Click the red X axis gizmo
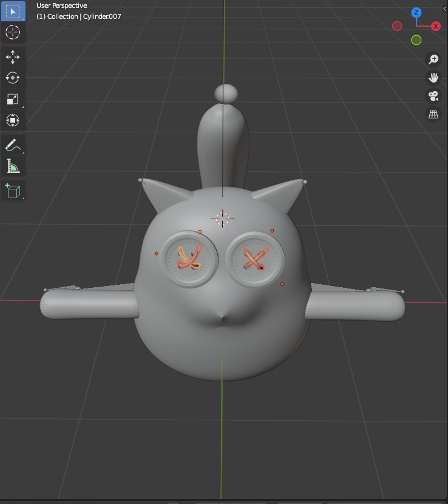Screen dimensions: 448x504 pyautogui.click(x=435, y=26)
